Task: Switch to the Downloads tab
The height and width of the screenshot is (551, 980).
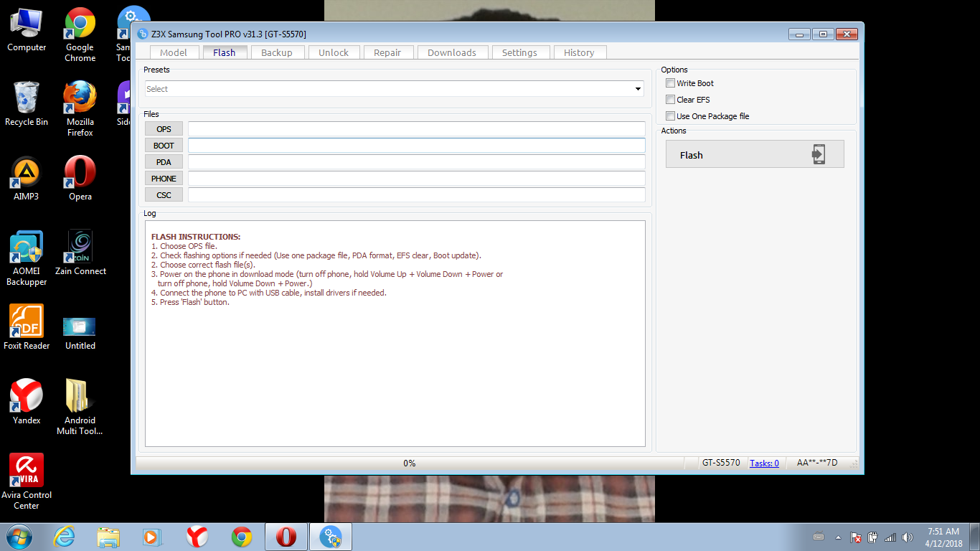Action: (452, 52)
